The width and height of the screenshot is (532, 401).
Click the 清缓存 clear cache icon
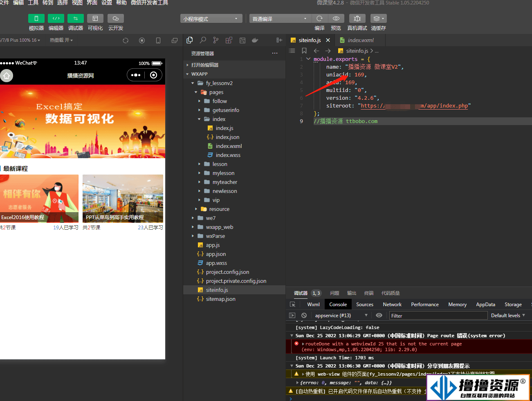click(378, 18)
